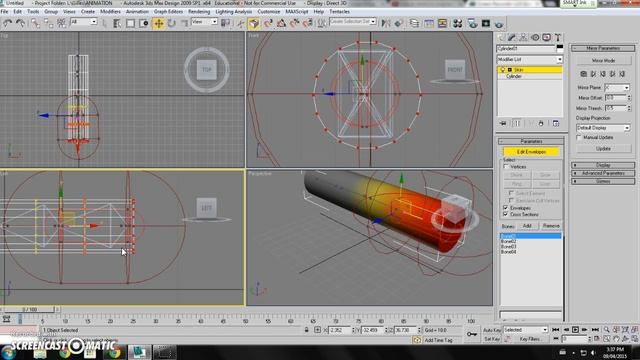Click the Undo arrow icon
This screenshot has width=640, height=360.
[7, 23]
